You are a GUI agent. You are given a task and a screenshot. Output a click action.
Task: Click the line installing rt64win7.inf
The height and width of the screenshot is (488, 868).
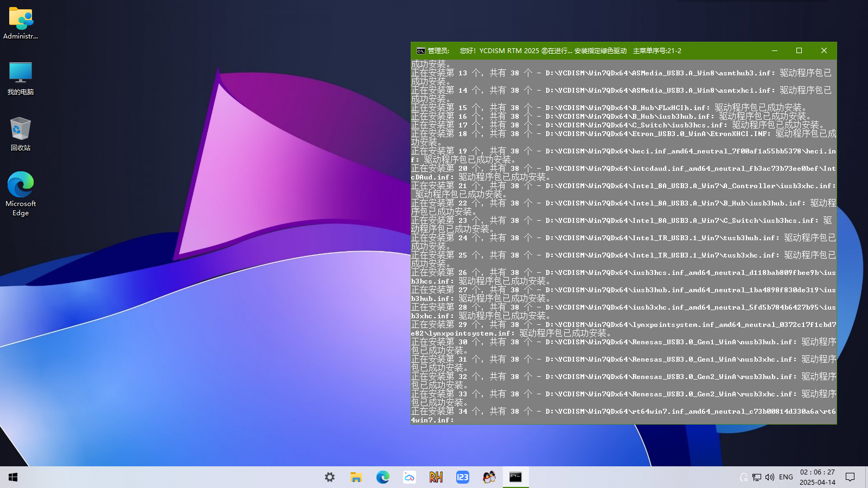point(624,415)
